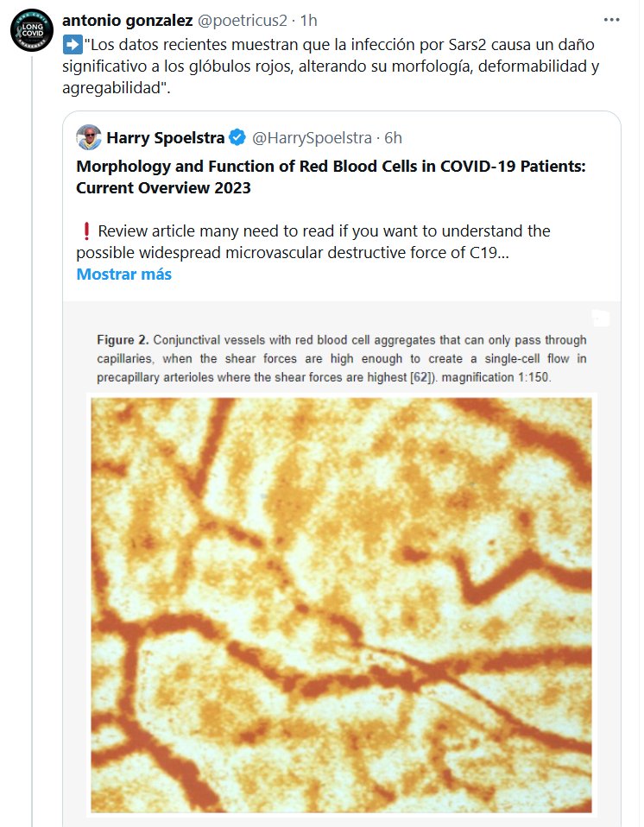Click the faint white icon above the figure
Screen dimensions: 644x827
[601, 319]
